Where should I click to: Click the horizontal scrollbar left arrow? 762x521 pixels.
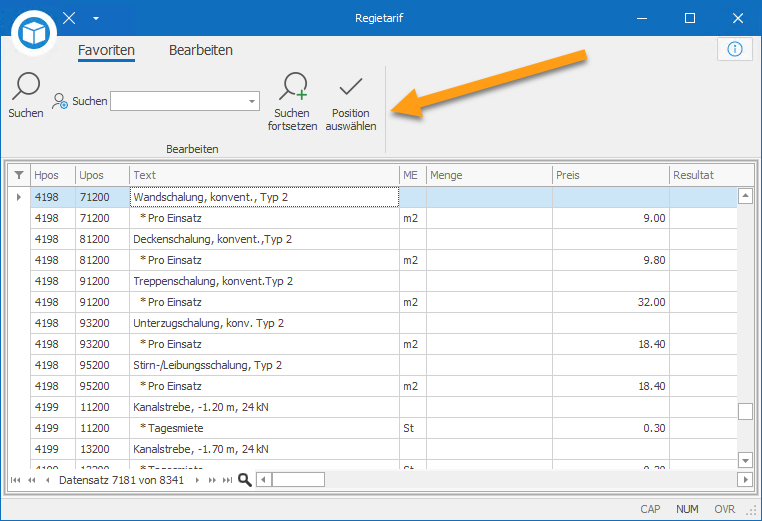pyautogui.click(x=264, y=480)
